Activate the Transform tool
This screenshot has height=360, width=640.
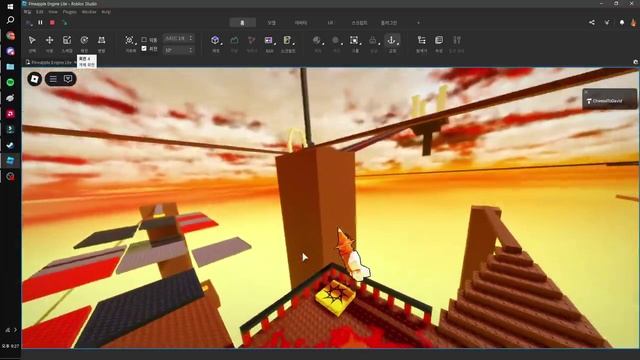pyautogui.click(x=102, y=40)
